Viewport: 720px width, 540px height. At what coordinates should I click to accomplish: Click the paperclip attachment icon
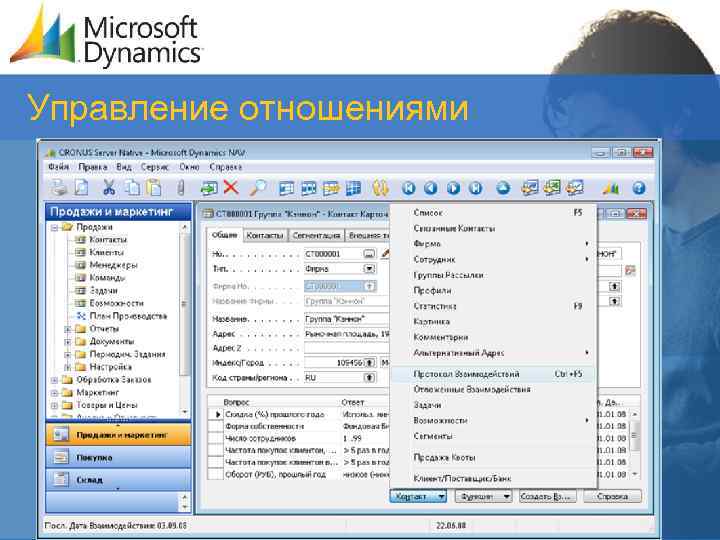[180, 188]
